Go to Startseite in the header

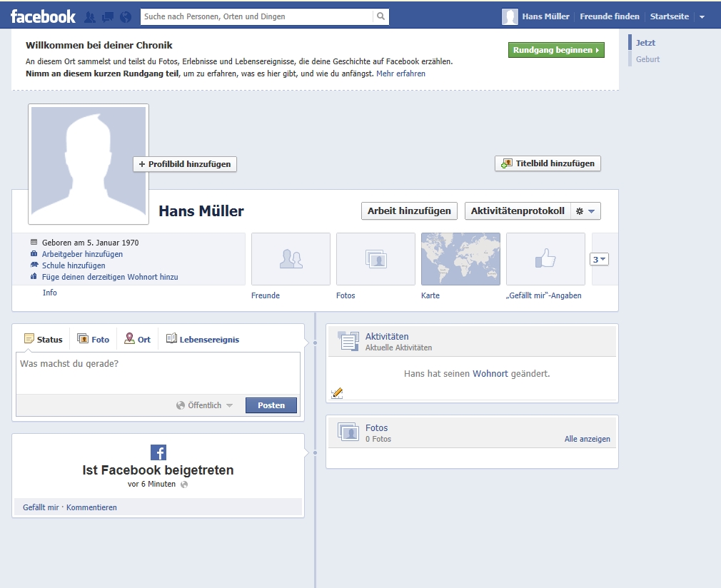[x=670, y=16]
